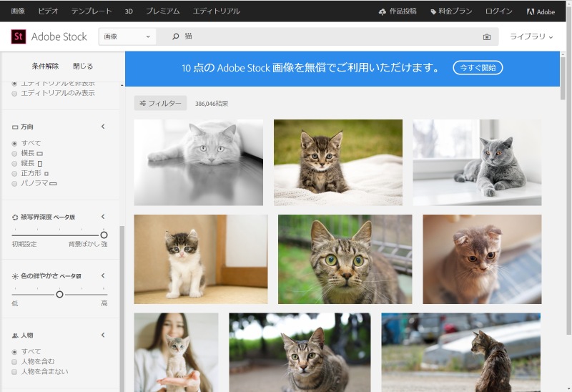This screenshot has width=572, height=392.
Task: Click the 方向 section rectangle icon
Action: [15, 127]
